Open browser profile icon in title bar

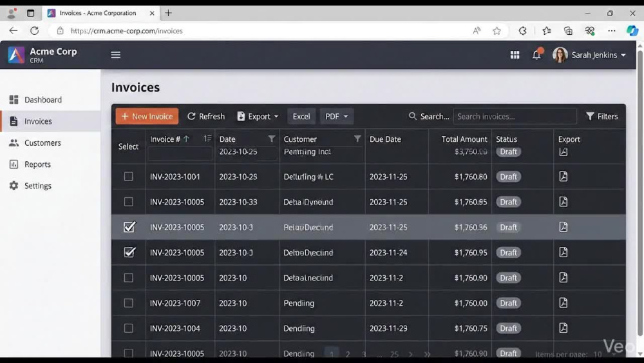coord(12,13)
